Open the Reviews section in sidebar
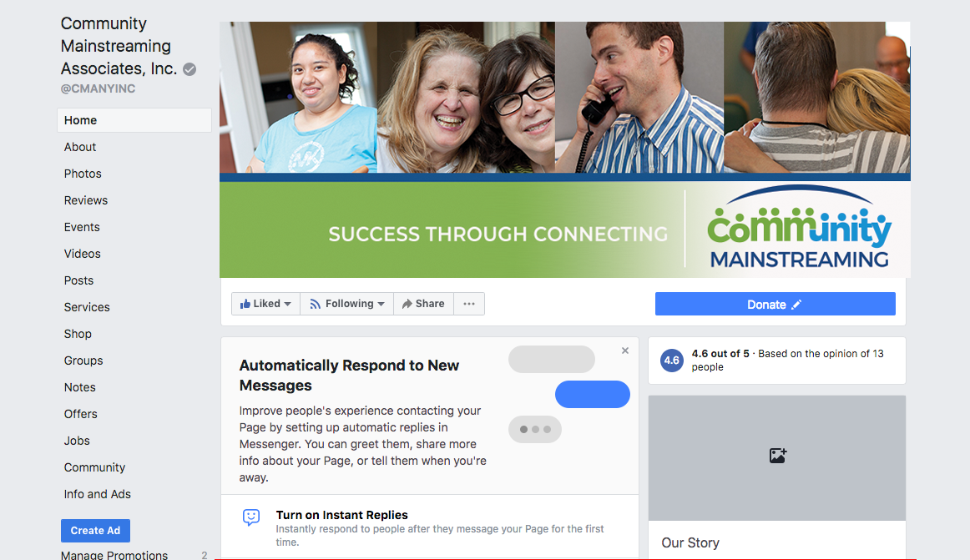This screenshot has height=560, width=970. click(86, 200)
